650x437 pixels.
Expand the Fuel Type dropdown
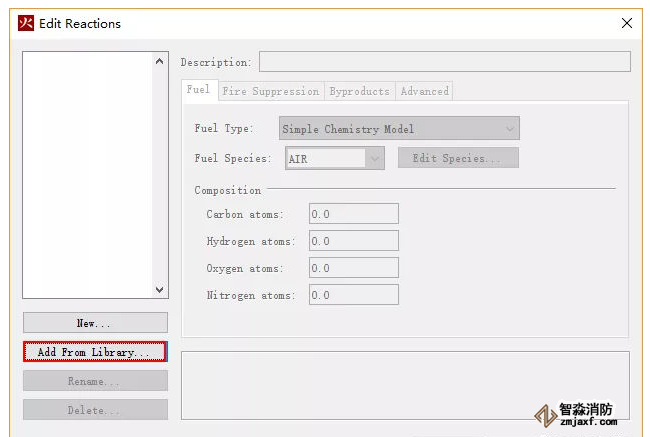(398, 129)
